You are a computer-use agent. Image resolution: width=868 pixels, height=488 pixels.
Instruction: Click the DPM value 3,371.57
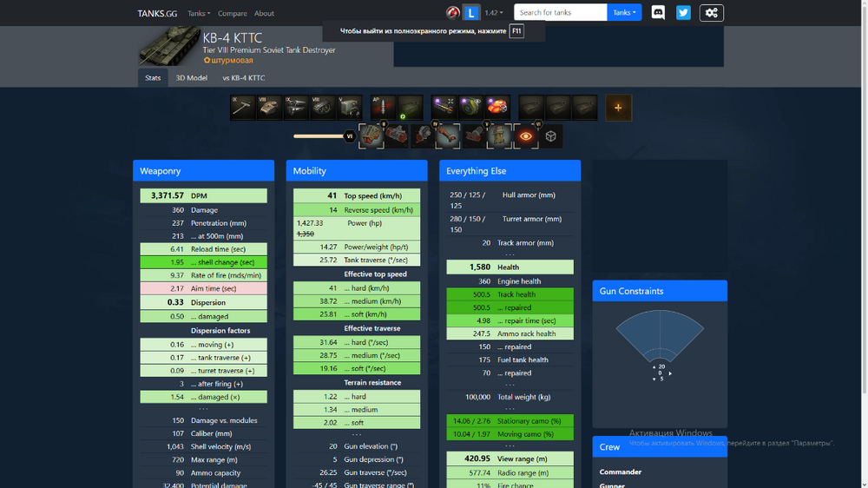click(168, 195)
